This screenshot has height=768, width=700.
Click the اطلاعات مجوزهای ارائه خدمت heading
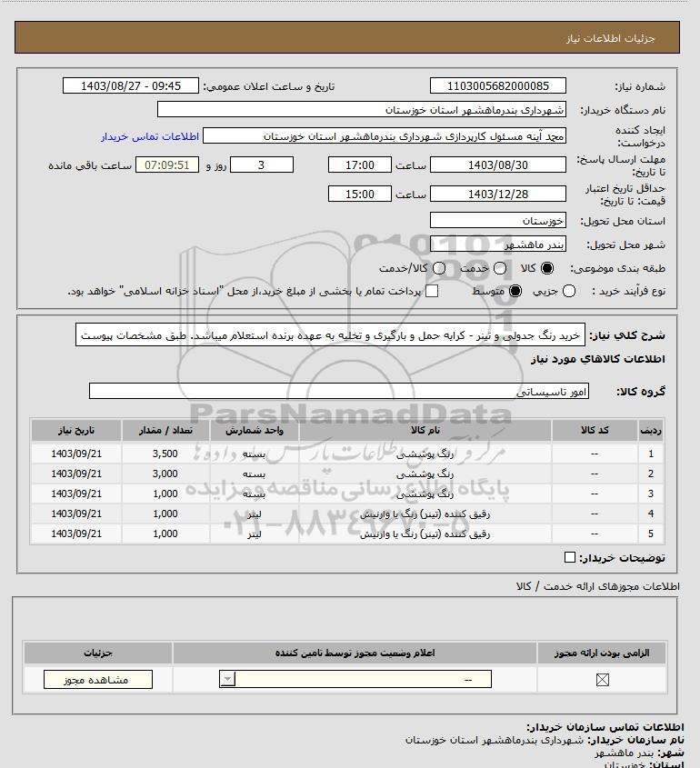click(x=597, y=586)
